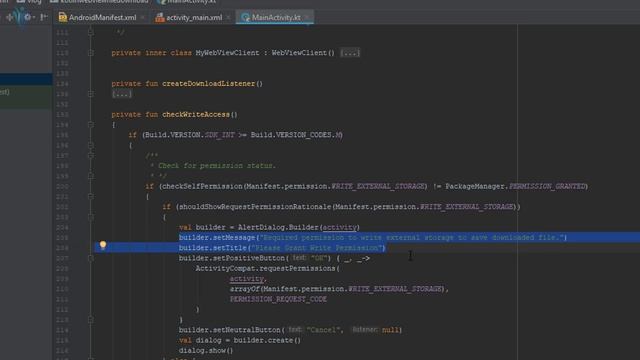Click builder.setTitle in the selected line

coord(213,248)
